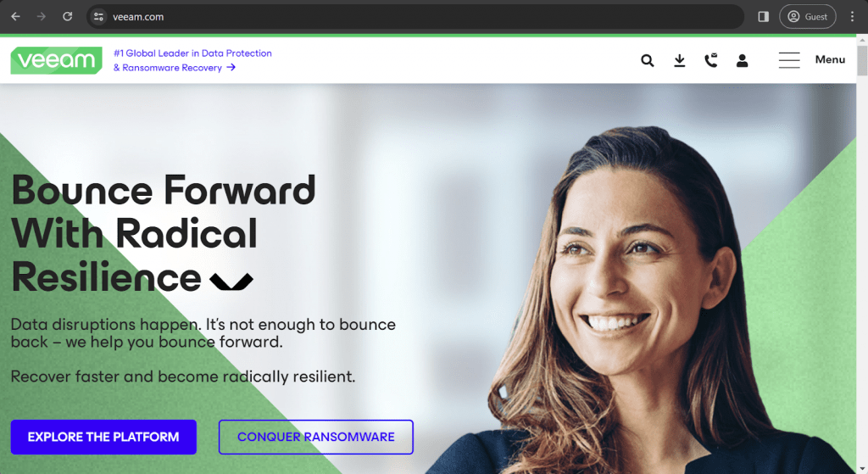Go back using browser back arrow

15,17
